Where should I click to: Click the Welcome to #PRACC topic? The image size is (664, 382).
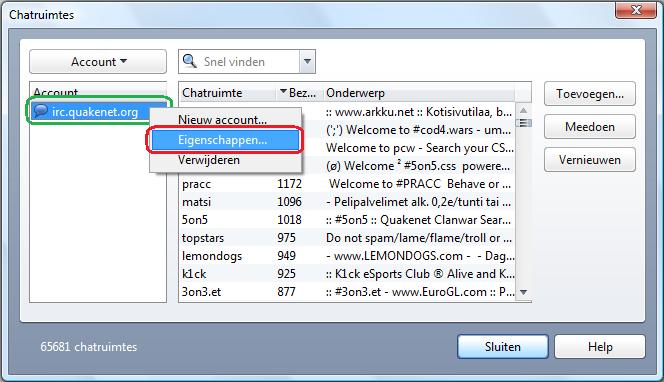421,184
